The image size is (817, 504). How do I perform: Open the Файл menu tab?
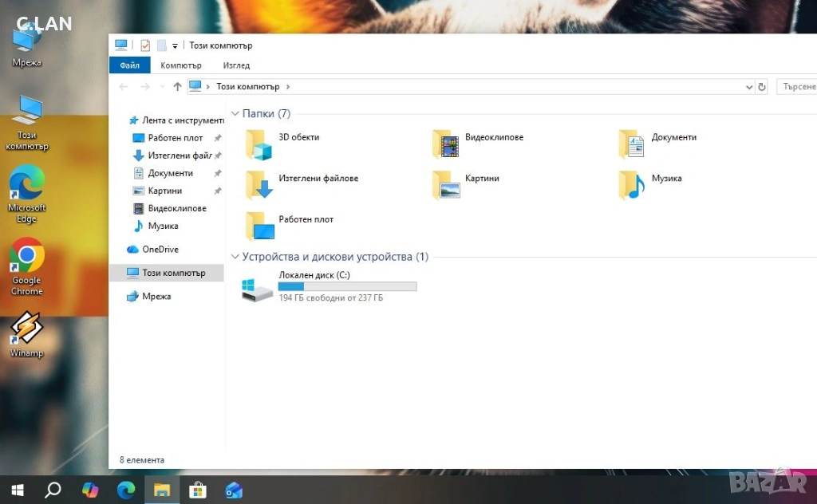129,65
